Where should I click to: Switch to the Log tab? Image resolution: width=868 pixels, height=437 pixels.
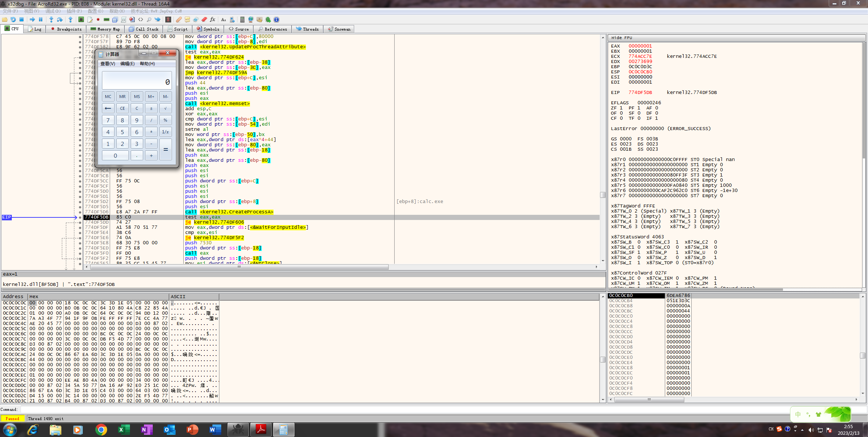35,29
